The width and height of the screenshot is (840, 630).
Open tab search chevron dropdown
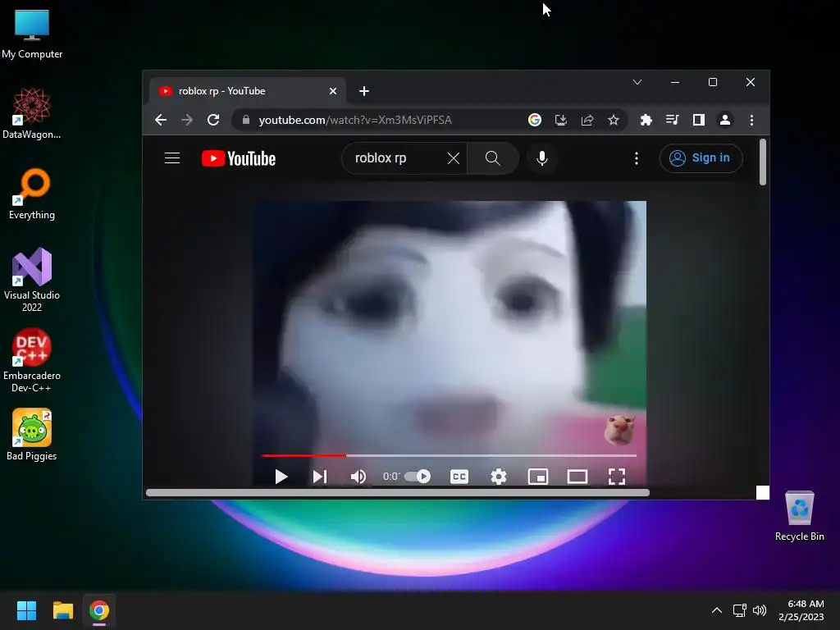tap(637, 82)
